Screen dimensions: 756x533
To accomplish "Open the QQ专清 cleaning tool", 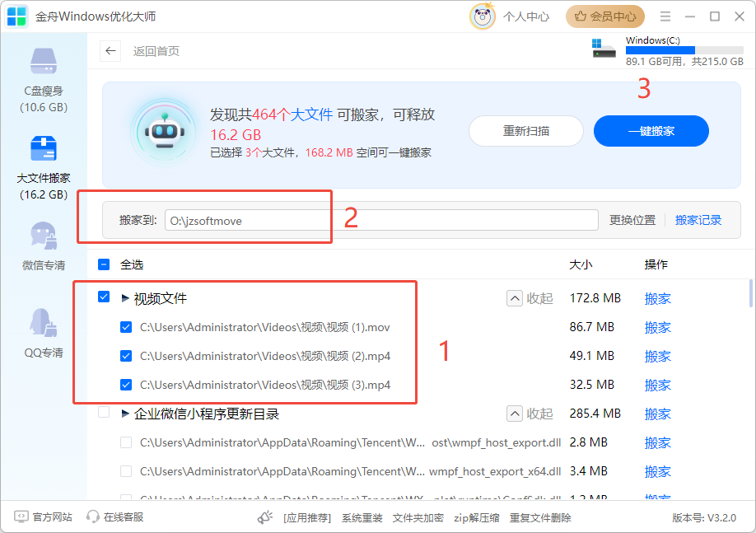I will (44, 334).
